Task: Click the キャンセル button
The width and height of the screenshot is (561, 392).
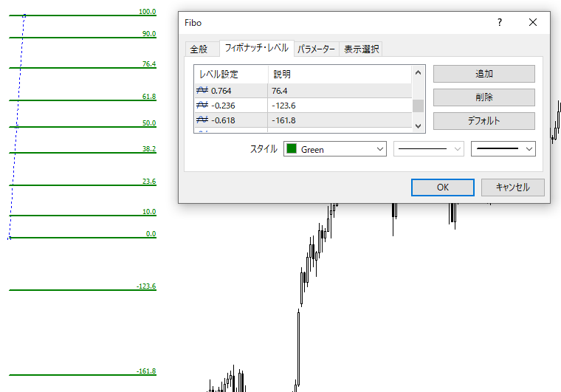Action: [512, 188]
